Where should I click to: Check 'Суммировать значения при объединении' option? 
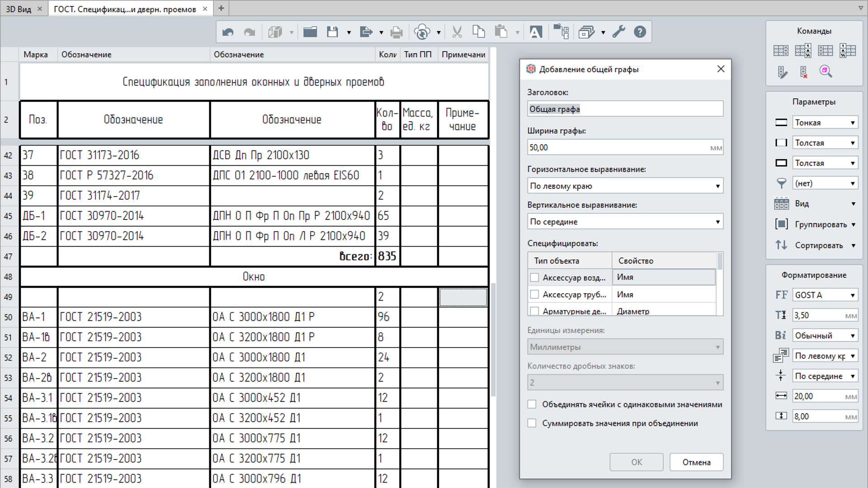[532, 423]
